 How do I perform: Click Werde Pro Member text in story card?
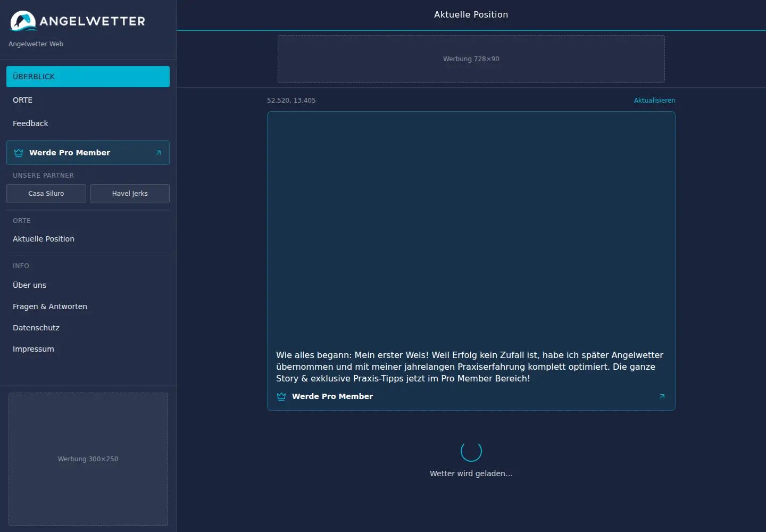(x=332, y=396)
